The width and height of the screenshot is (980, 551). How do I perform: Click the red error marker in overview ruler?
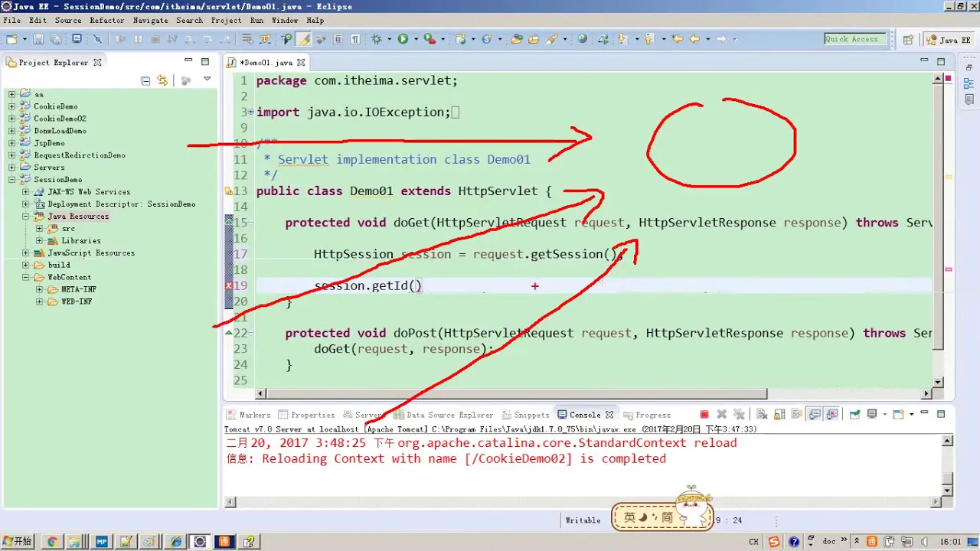pos(949,269)
